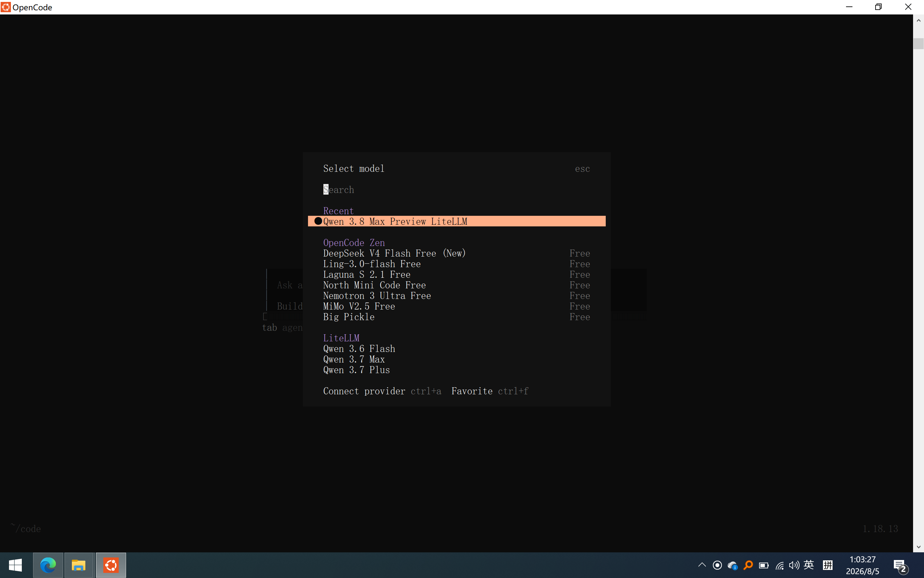
Task: Select Qwen 3.8 Max Preview LiteLLM model
Action: coord(457,221)
